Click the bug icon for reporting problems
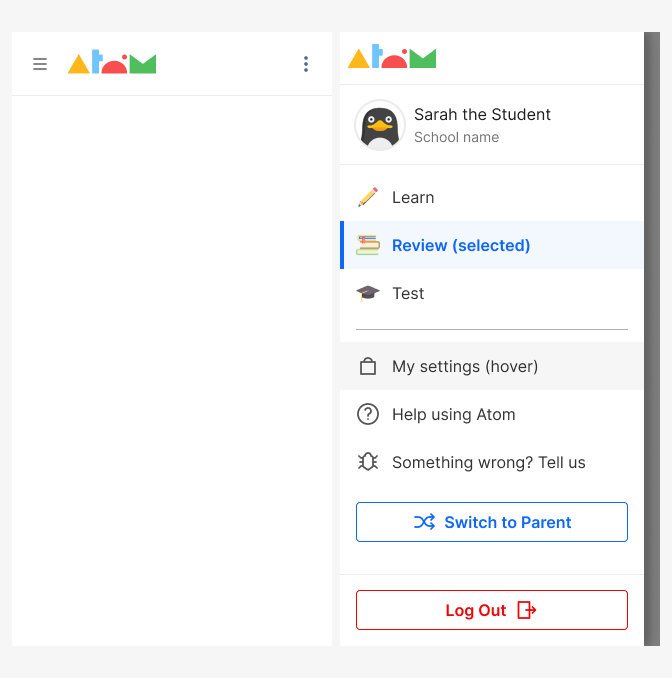Image resolution: width=672 pixels, height=678 pixels. click(x=368, y=462)
